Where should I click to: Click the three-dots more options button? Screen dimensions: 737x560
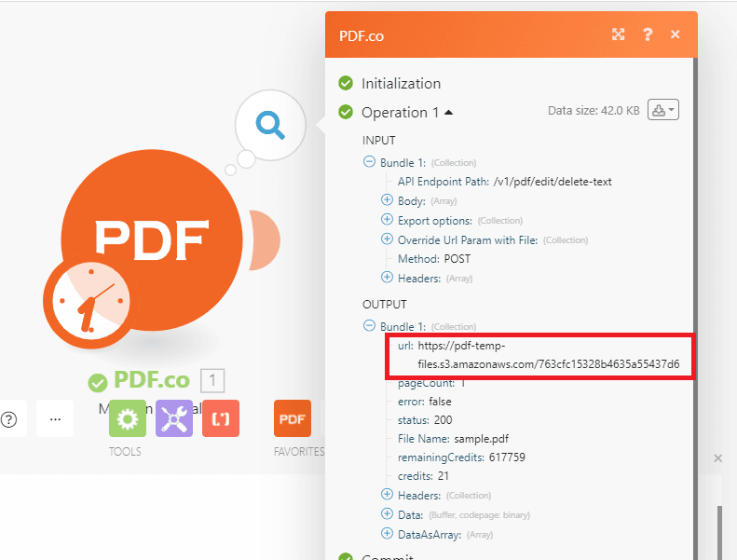click(55, 419)
